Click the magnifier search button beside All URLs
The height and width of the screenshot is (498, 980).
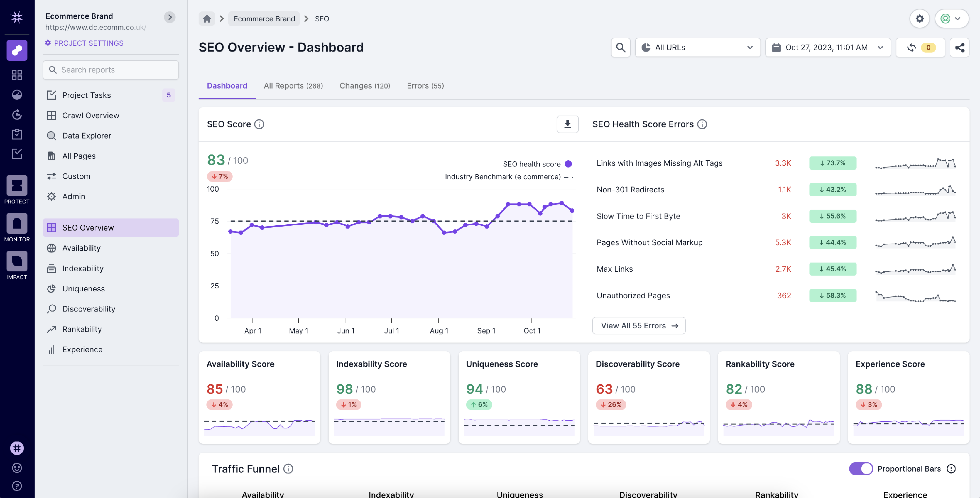click(x=620, y=48)
